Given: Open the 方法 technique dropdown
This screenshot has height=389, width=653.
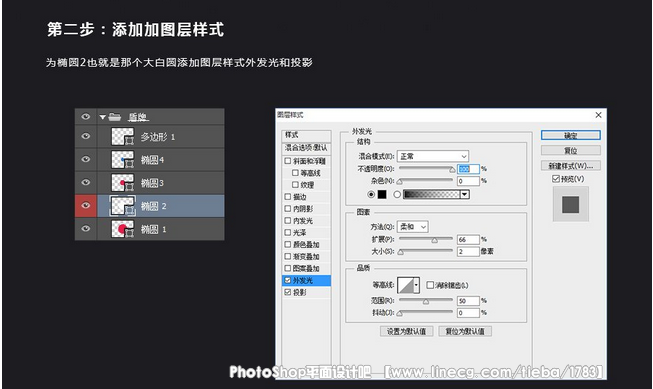Looking at the screenshot, I should coord(413,227).
